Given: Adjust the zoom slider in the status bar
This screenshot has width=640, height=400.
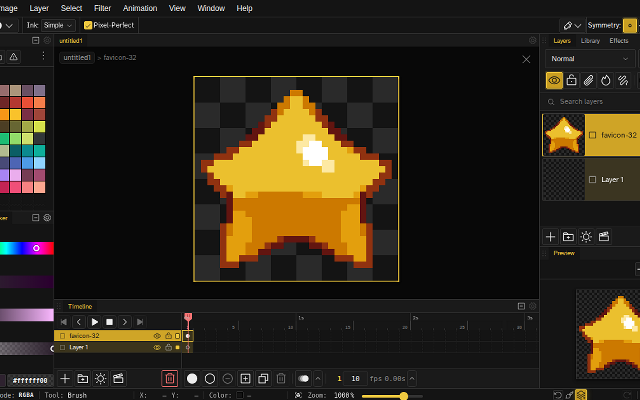Looking at the screenshot, I should click(392, 396).
